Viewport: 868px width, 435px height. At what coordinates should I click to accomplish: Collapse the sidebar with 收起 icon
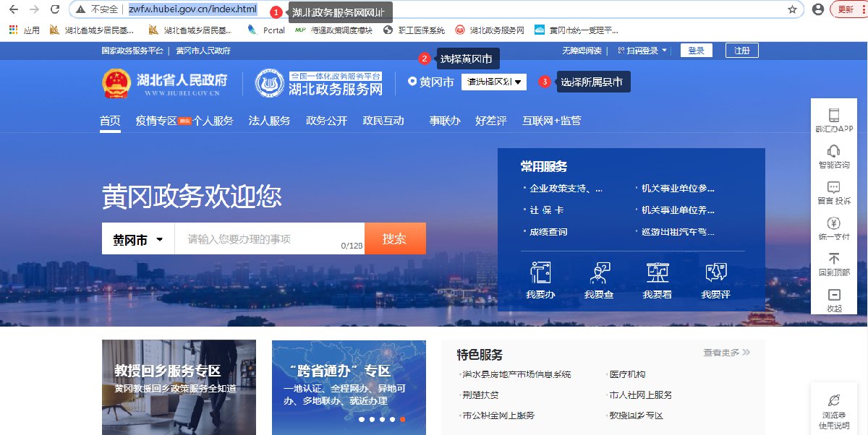point(834,295)
